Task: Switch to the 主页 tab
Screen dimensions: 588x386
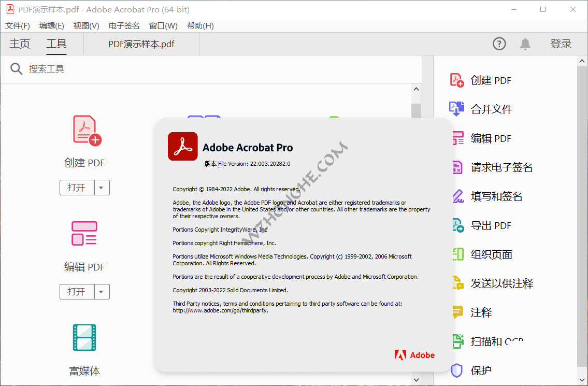Action: click(20, 44)
